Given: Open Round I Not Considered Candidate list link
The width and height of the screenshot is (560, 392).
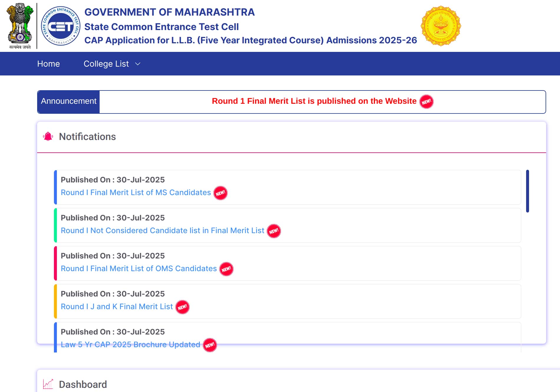Looking at the screenshot, I should 162,230.
